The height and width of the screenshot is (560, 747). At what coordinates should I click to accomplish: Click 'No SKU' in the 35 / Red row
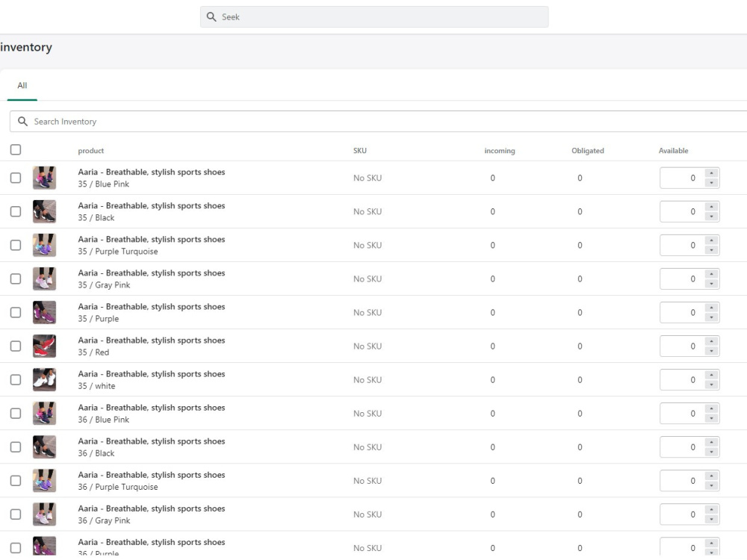[368, 346]
